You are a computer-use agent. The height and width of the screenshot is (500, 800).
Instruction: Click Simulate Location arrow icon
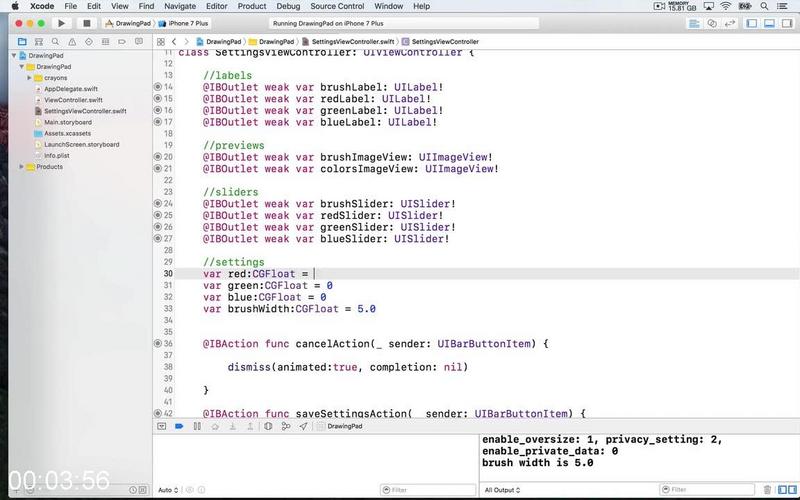tap(304, 427)
